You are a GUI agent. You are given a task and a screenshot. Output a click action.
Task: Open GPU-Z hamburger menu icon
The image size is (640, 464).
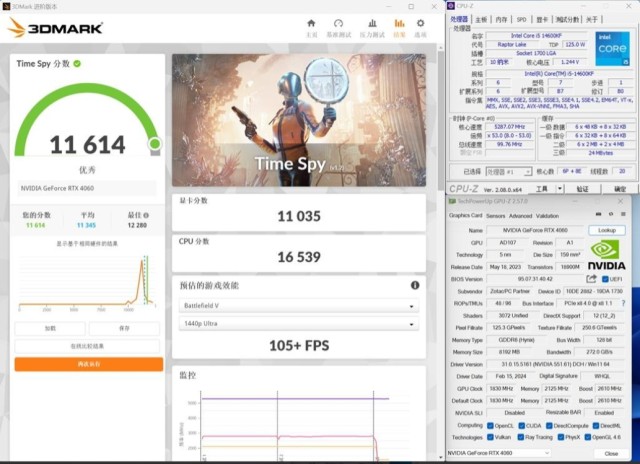pos(623,214)
